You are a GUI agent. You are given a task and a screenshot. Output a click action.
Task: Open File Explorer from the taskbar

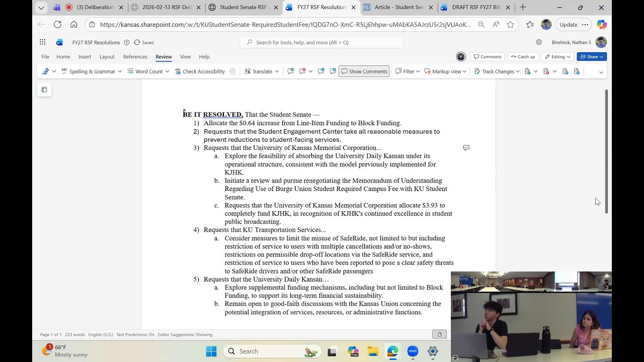[372, 351]
